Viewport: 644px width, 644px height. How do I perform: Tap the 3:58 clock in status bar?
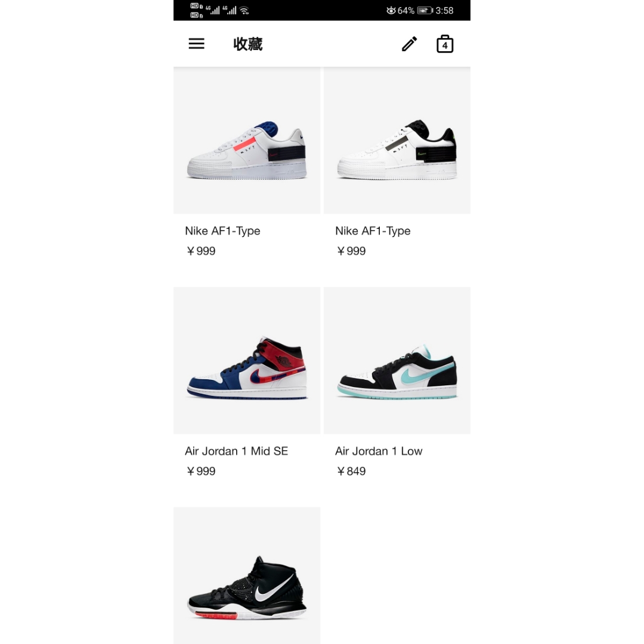coord(444,10)
